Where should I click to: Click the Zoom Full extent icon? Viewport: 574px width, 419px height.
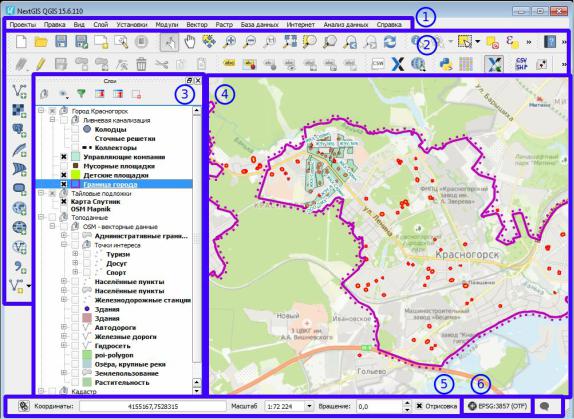[290, 42]
